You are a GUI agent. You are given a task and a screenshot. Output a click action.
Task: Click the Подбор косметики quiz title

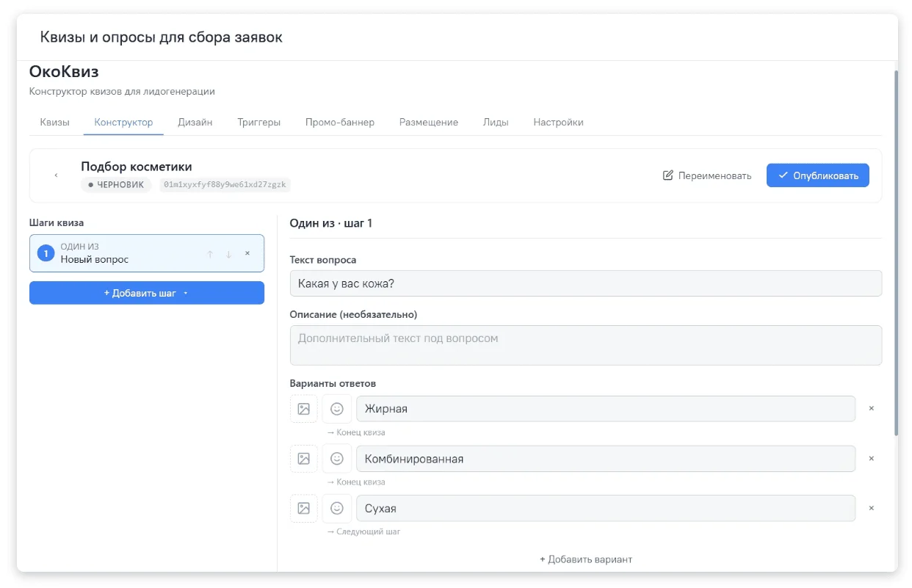137,167
